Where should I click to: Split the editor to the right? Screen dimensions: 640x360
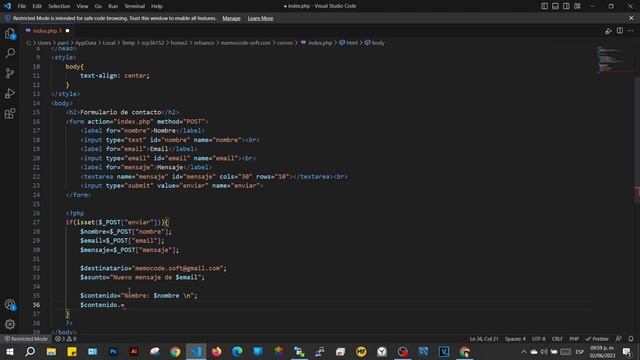[x=620, y=31]
